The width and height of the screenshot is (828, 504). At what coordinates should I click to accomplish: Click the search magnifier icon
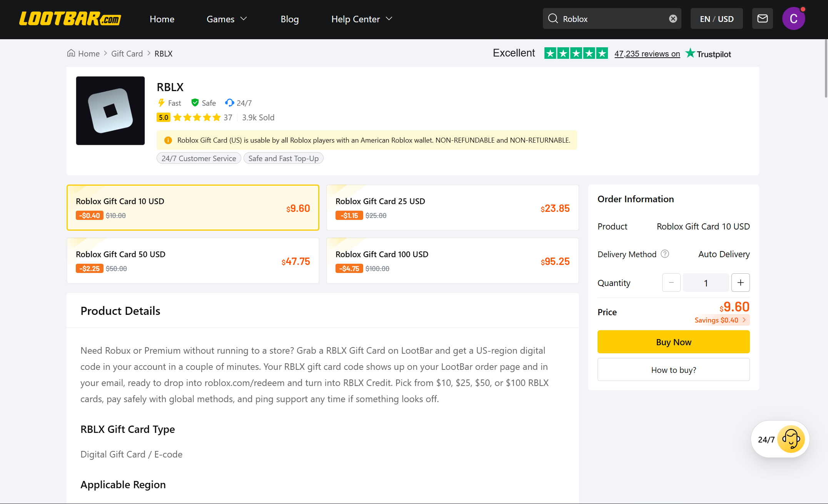coord(553,18)
